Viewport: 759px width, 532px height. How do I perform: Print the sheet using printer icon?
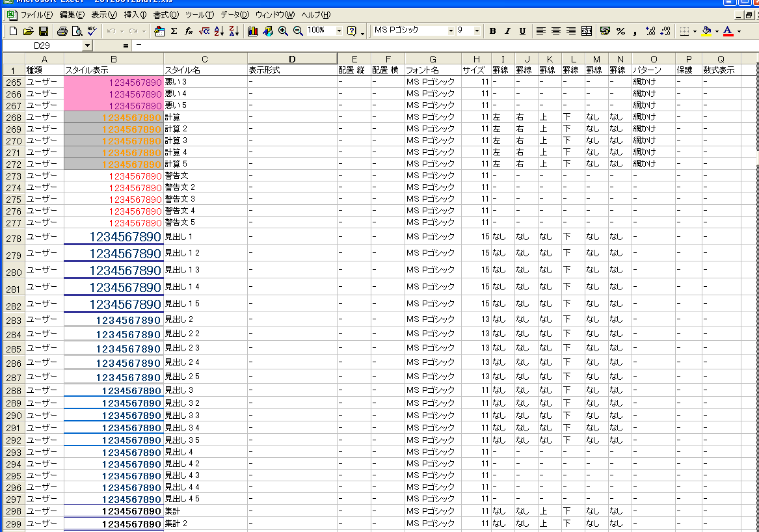coord(62,31)
